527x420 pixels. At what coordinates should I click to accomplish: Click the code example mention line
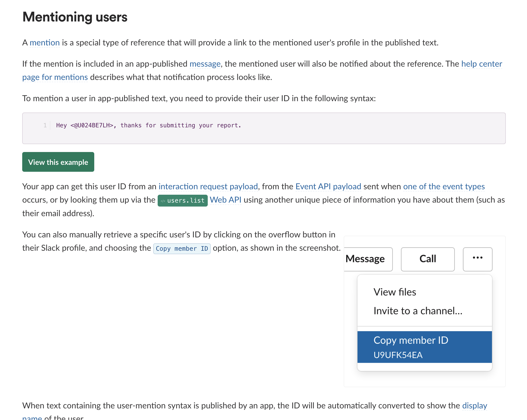149,125
